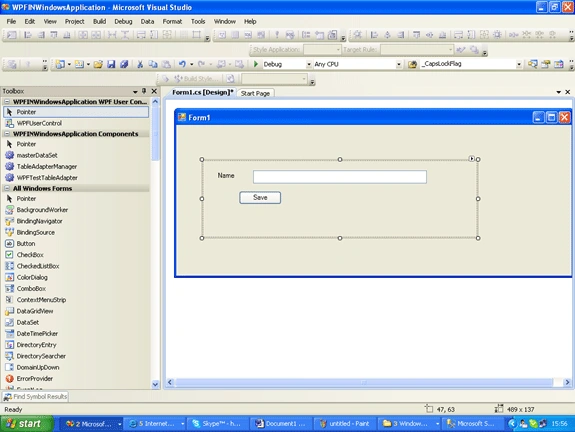Screen dimensions: 575x432
Task: Collapse the All Windows Forms toolbox group
Action: point(7,188)
